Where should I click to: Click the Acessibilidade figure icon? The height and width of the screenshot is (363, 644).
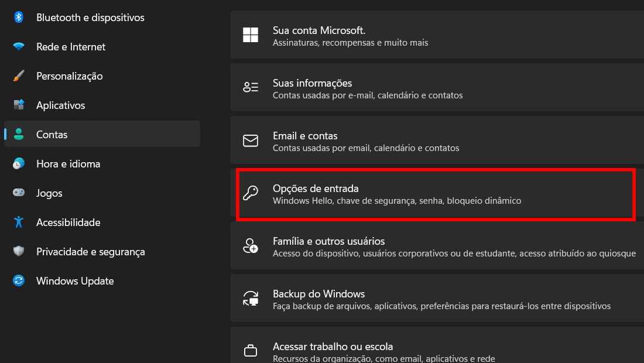[x=19, y=222]
